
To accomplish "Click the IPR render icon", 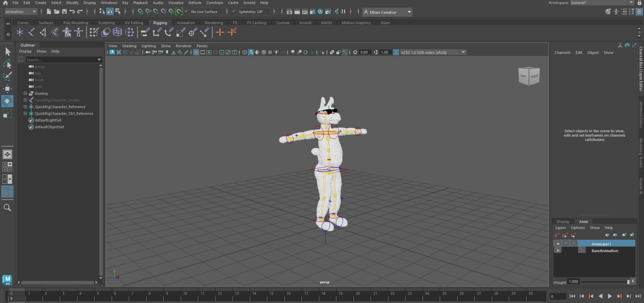I will [x=305, y=12].
